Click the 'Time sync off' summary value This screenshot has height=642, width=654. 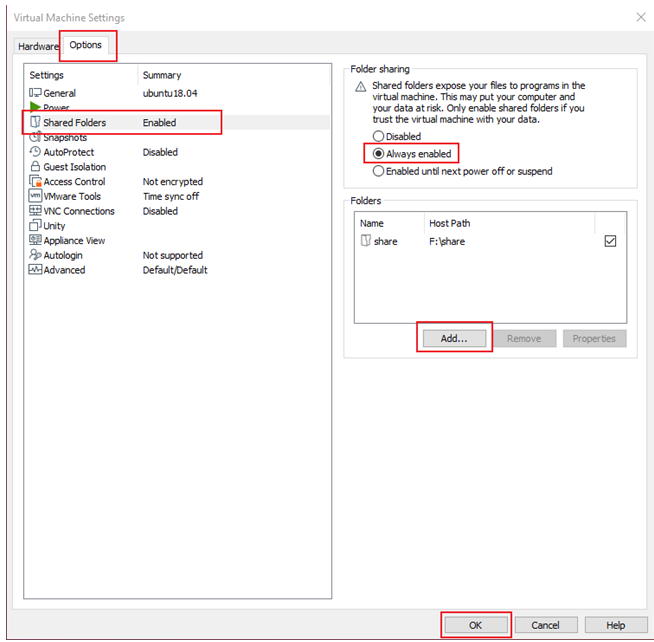point(171,196)
